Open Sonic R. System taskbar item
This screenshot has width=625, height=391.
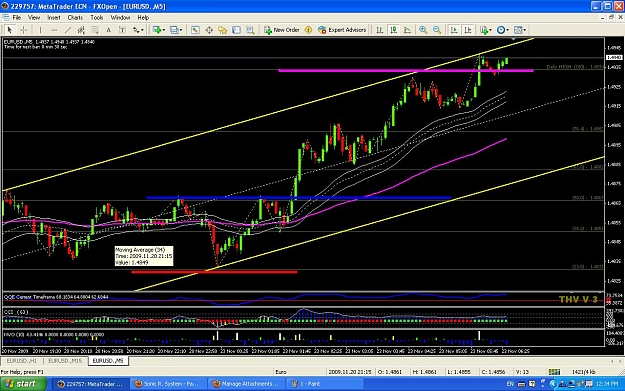[168, 384]
